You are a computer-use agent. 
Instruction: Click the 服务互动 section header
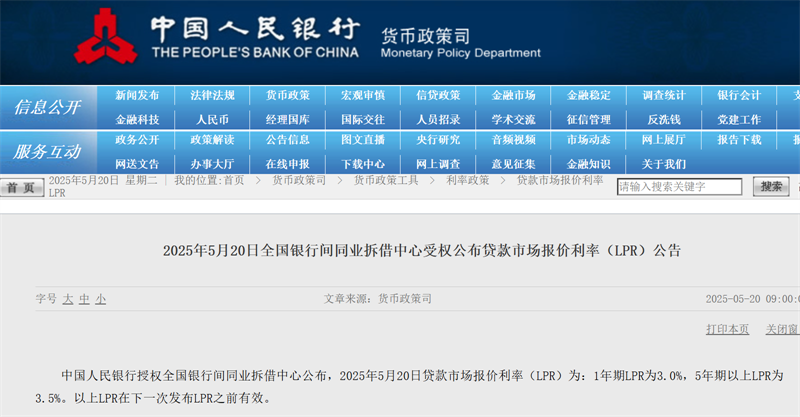47,152
